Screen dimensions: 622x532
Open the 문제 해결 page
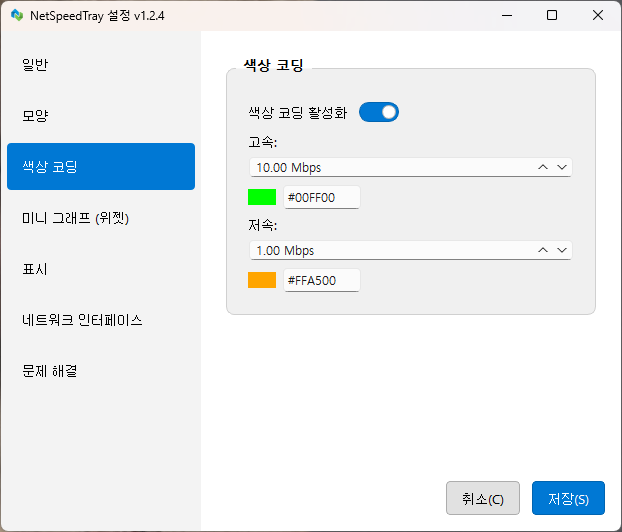pos(101,371)
